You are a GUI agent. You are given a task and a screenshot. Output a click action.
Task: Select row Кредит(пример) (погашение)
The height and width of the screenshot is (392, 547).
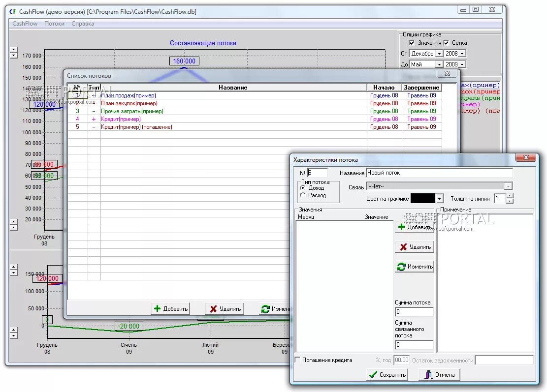click(255, 127)
